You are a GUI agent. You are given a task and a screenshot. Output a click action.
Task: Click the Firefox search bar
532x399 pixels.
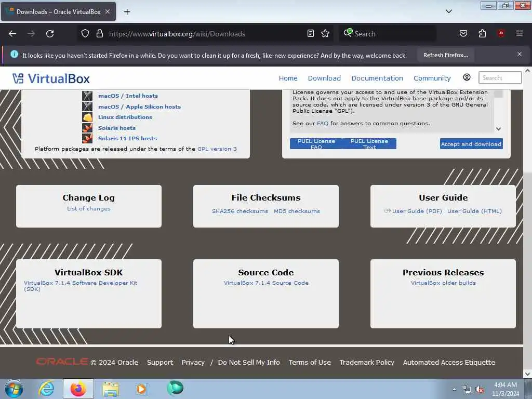388,34
